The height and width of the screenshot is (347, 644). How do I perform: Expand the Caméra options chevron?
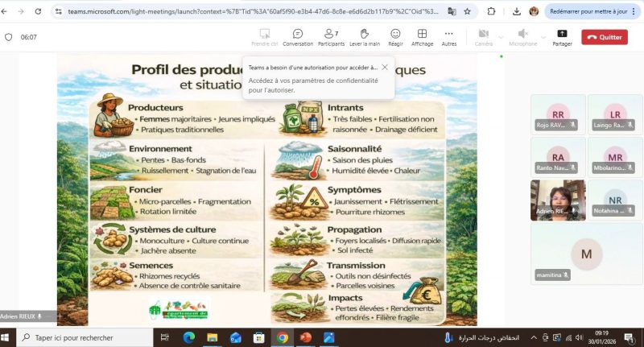[x=501, y=37]
